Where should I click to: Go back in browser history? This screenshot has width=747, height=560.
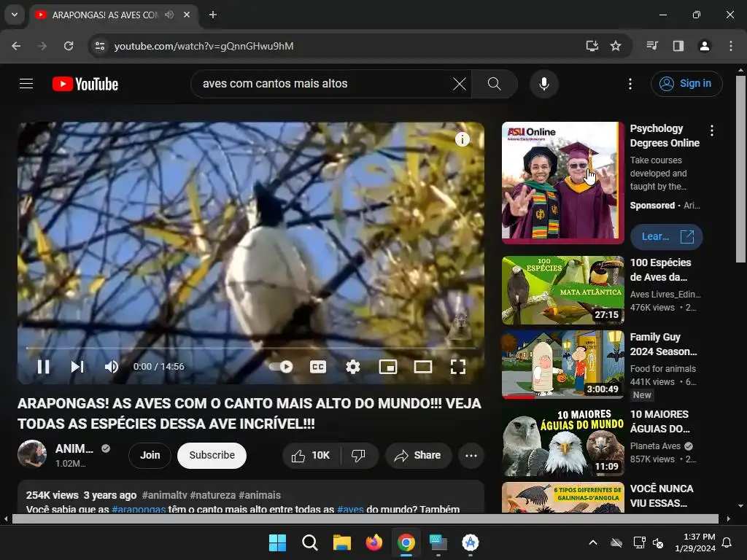point(16,46)
